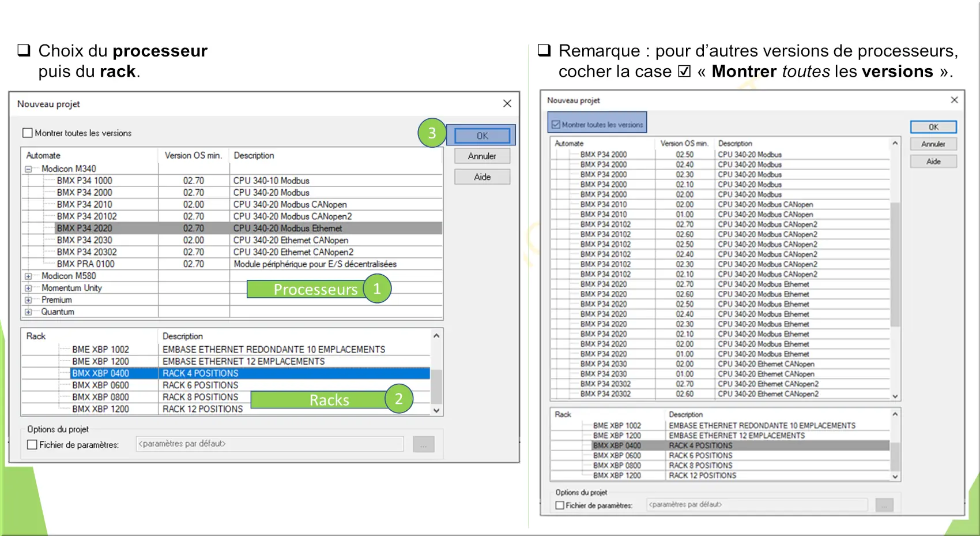Click the browse '...' button in left dialog
980x536 pixels.
(x=424, y=444)
